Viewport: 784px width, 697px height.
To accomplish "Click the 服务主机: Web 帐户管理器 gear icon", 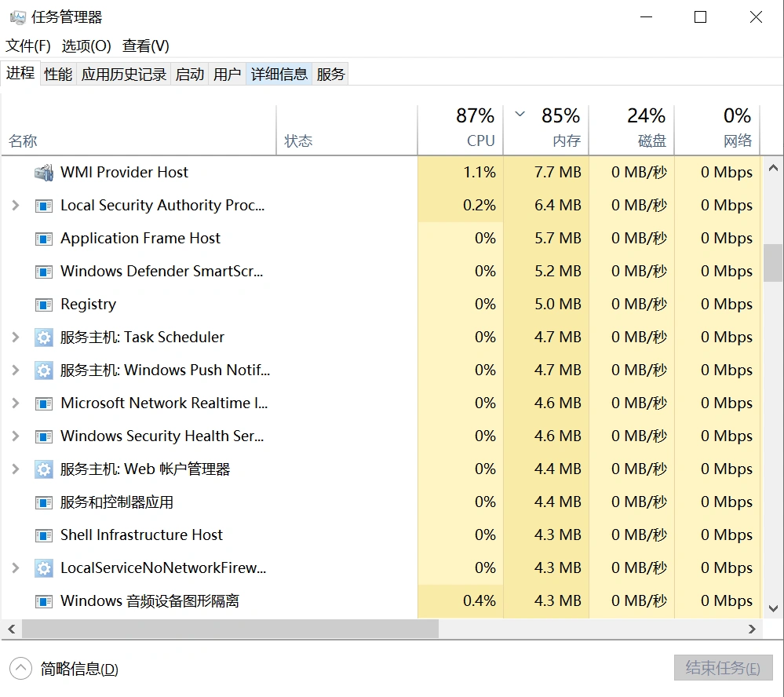I will (42, 469).
